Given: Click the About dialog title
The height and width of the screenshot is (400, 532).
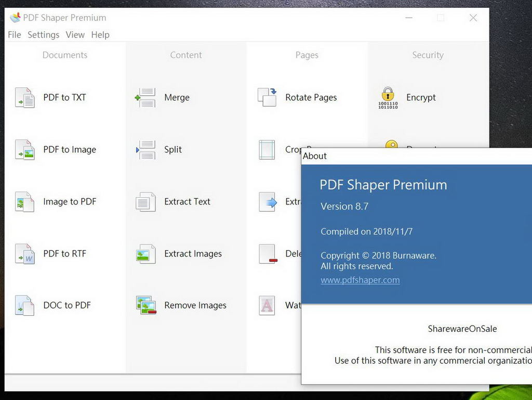Looking at the screenshot, I should click(315, 156).
